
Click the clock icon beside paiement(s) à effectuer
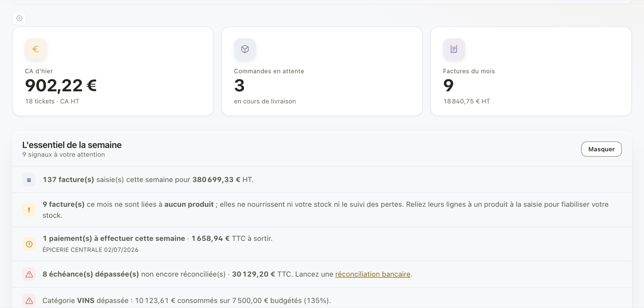[29, 244]
